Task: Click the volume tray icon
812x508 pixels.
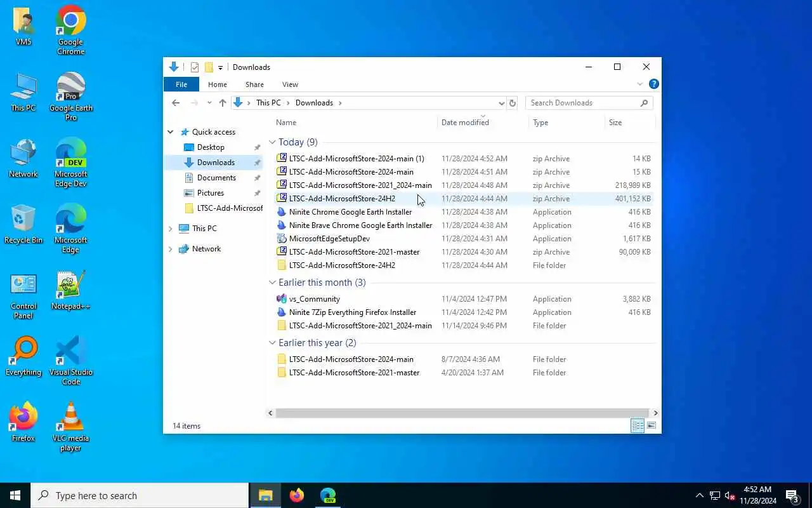Action: (730, 495)
